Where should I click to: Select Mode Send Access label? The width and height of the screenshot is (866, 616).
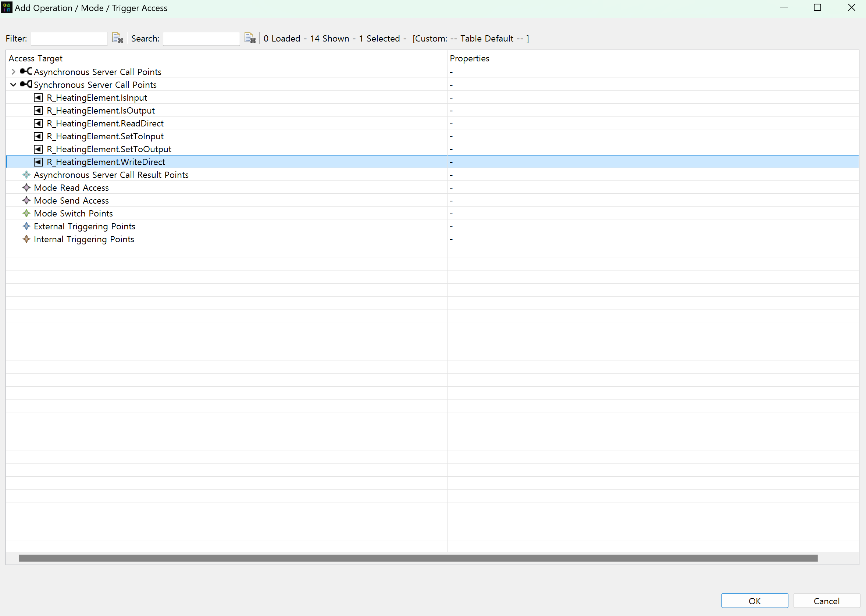point(71,201)
